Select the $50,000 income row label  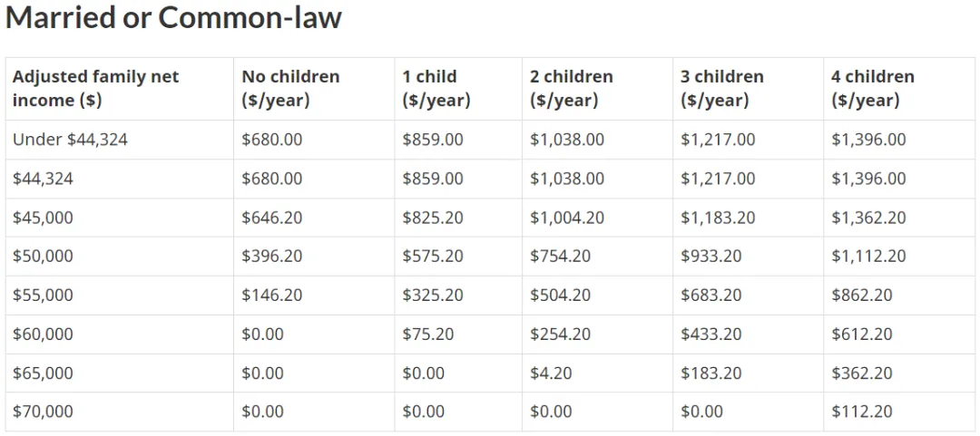pyautogui.click(x=43, y=257)
